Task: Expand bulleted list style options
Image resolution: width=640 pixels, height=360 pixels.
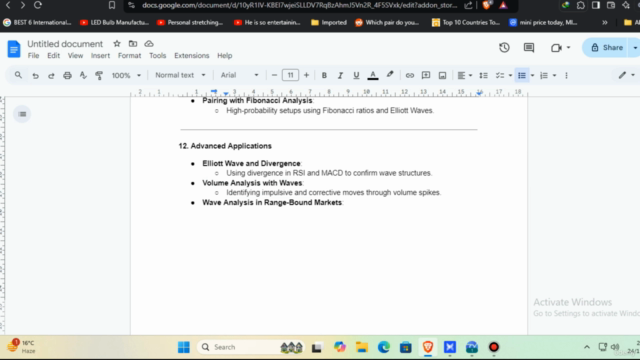Action: coord(532,76)
